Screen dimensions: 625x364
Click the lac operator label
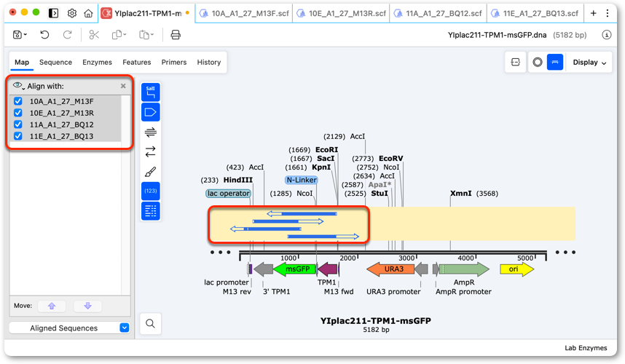229,193
